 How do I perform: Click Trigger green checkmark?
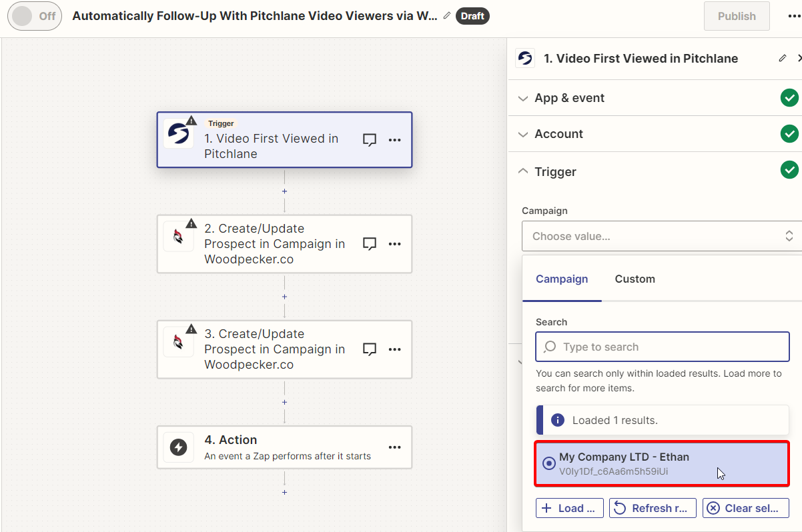(790, 170)
